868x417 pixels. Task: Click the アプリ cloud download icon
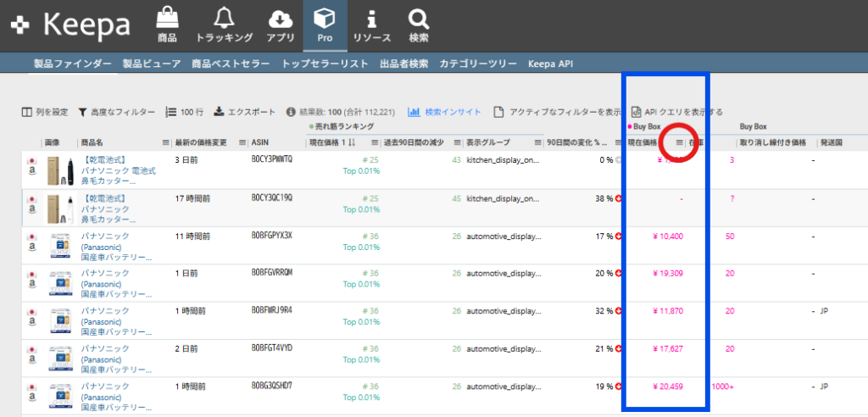[x=280, y=19]
